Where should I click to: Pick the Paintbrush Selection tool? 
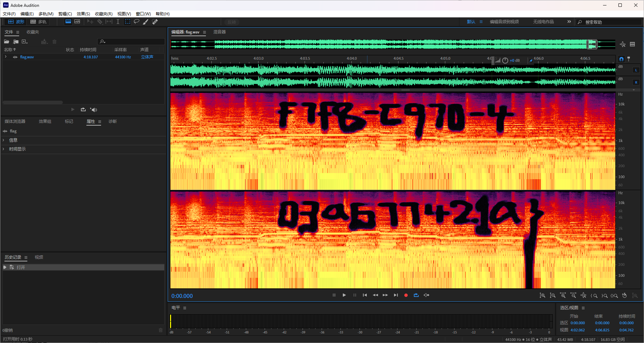pyautogui.click(x=145, y=22)
